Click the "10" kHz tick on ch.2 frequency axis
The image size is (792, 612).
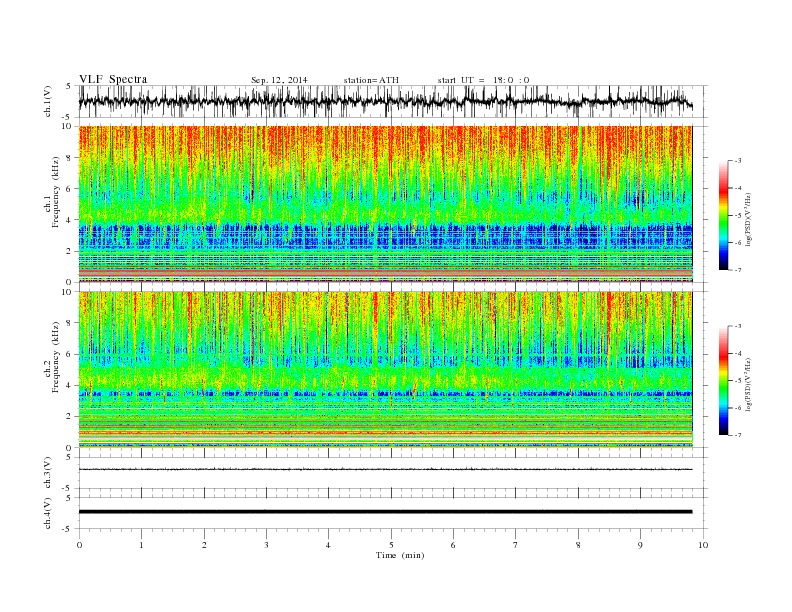[x=68, y=292]
